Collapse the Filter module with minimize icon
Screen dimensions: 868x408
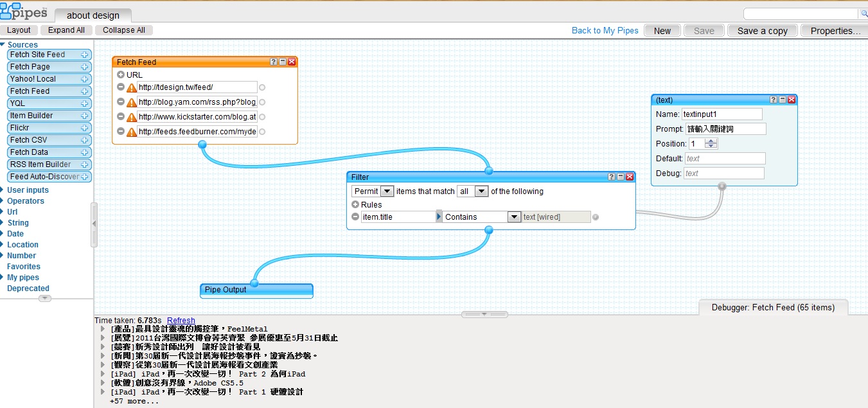point(621,177)
